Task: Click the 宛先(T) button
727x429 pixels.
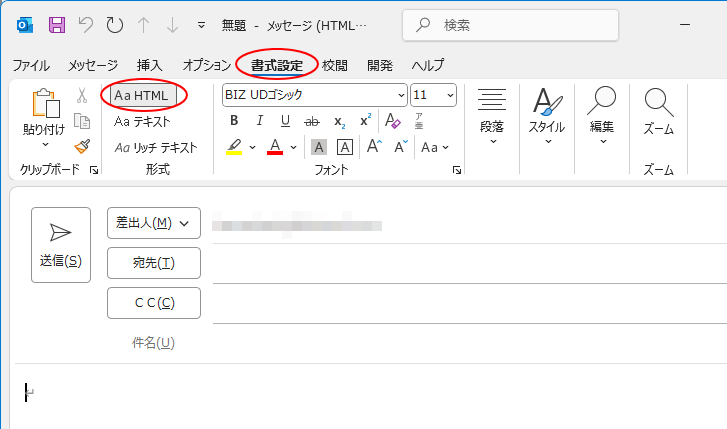Action: [x=154, y=263]
